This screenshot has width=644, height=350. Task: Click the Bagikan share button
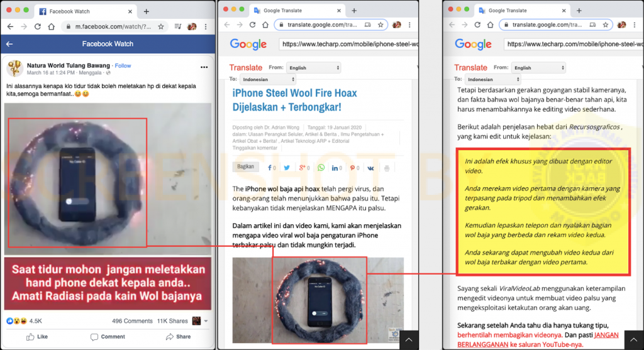tap(246, 167)
